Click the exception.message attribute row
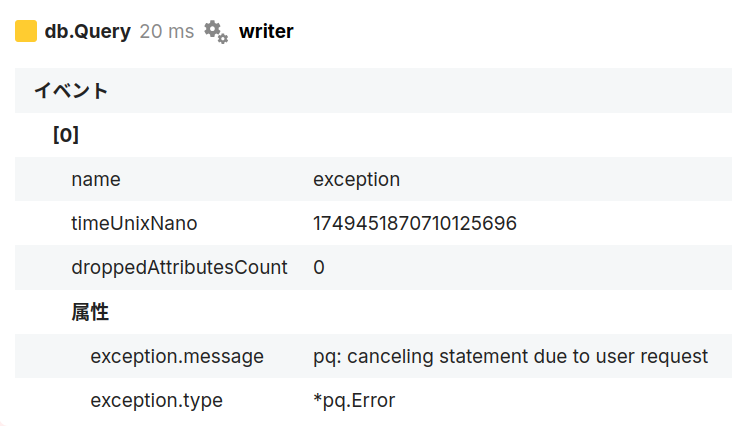732x426 pixels. tap(373, 356)
